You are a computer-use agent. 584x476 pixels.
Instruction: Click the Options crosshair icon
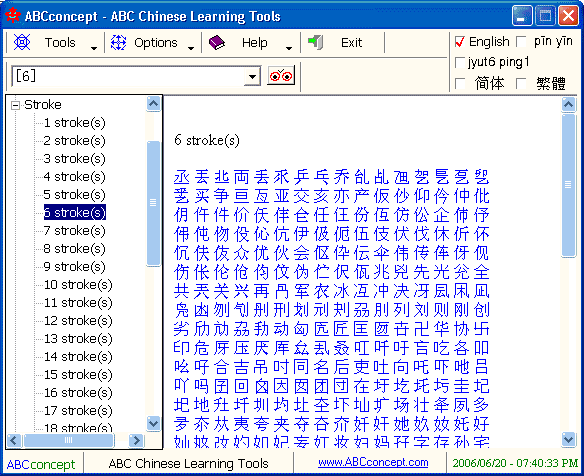(x=118, y=42)
